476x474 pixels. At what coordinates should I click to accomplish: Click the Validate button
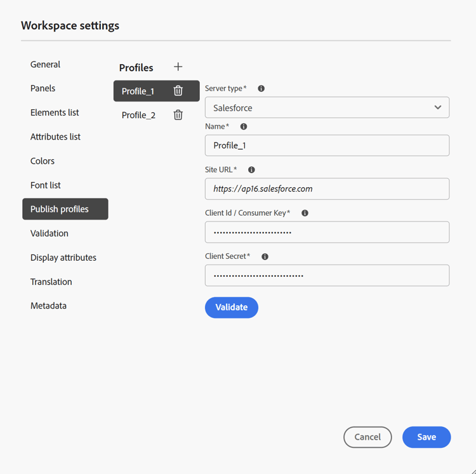click(231, 307)
